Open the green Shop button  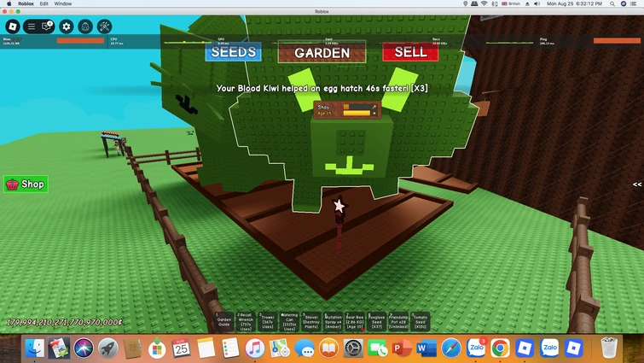(26, 184)
